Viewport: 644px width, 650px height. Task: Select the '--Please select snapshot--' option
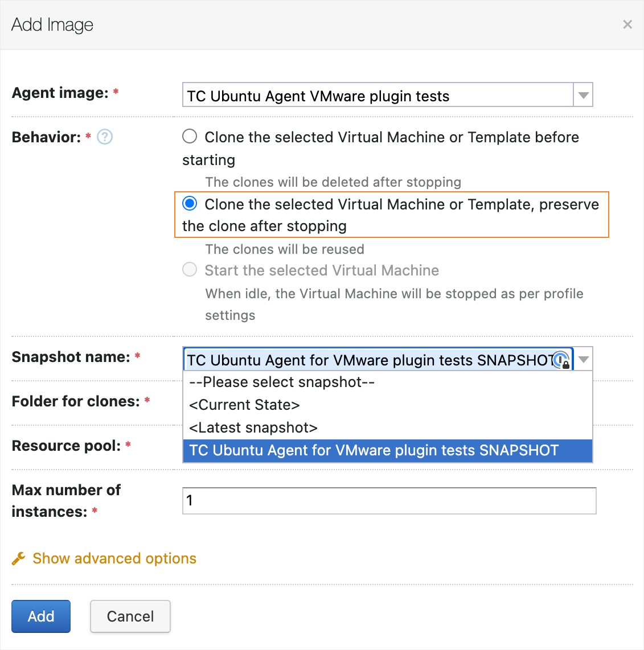click(282, 382)
